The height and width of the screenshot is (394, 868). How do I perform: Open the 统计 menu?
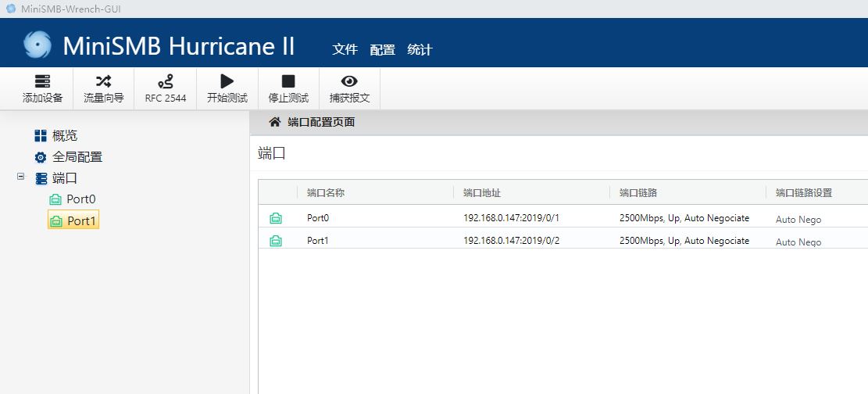(420, 49)
